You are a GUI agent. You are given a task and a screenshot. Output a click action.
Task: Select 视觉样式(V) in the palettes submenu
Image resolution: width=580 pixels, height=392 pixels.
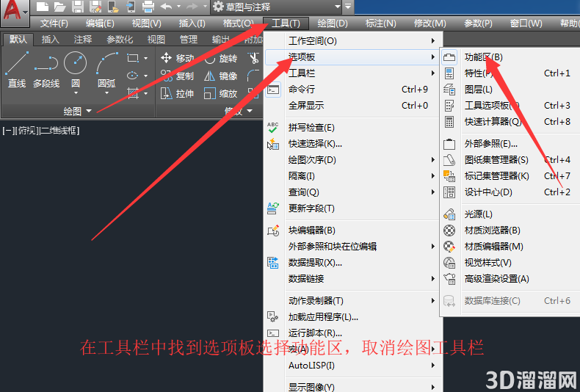(x=510, y=263)
